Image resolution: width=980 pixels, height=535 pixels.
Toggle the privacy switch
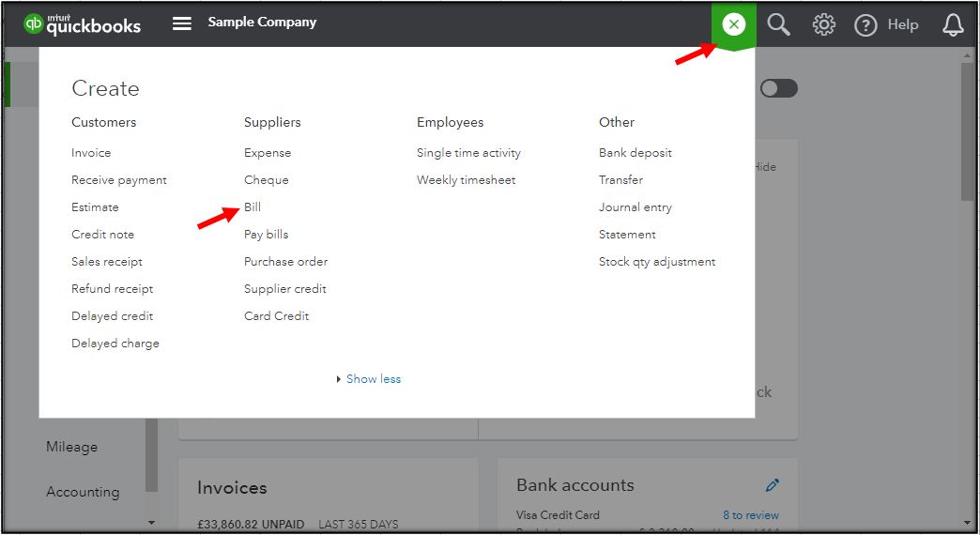778,88
